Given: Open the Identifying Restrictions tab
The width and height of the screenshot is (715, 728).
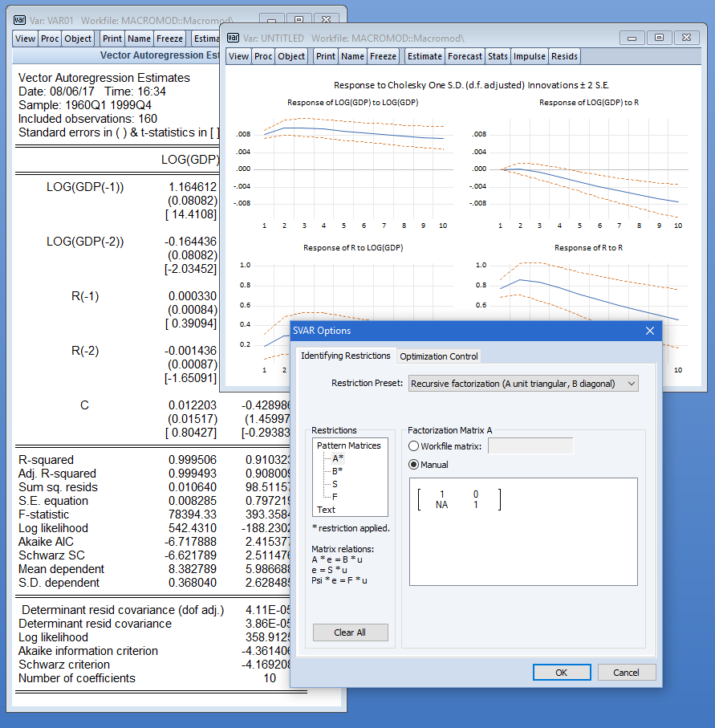Looking at the screenshot, I should [345, 356].
